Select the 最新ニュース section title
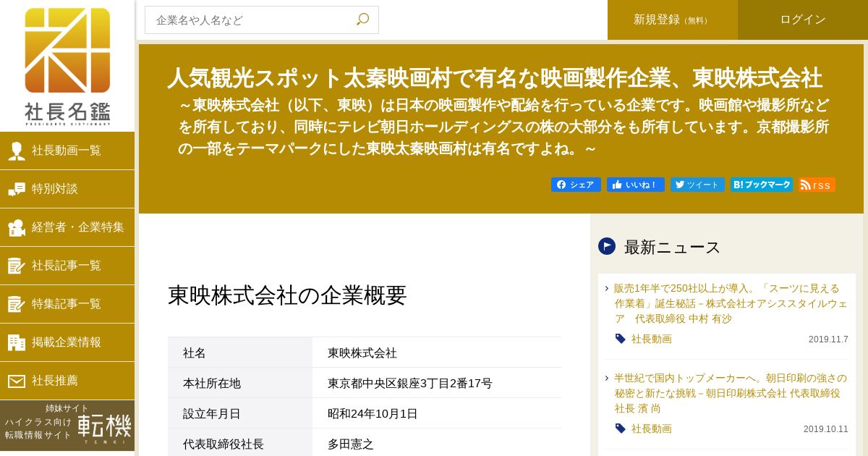Image resolution: width=868 pixels, height=456 pixels. [672, 247]
